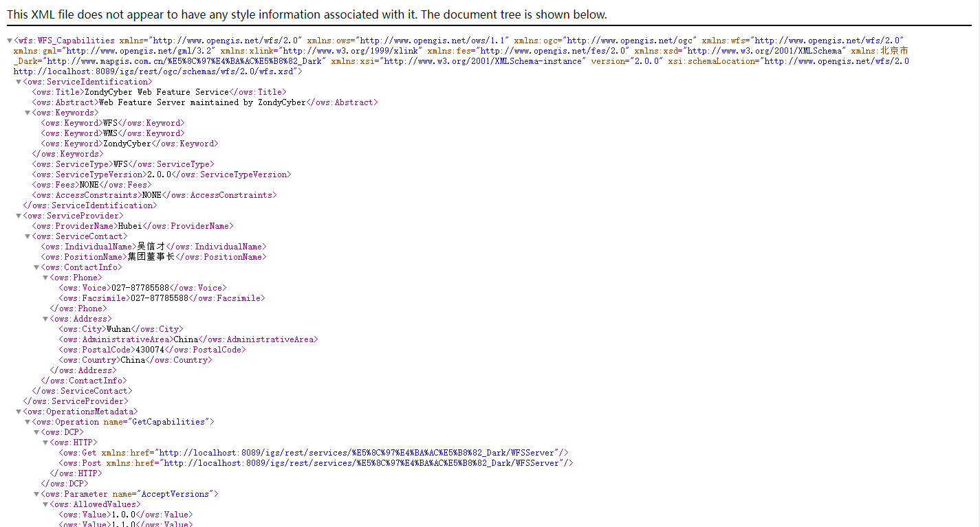Collapse the ows:ServiceProvider node
Image resolution: width=980 pixels, height=527 pixels.
tap(19, 216)
